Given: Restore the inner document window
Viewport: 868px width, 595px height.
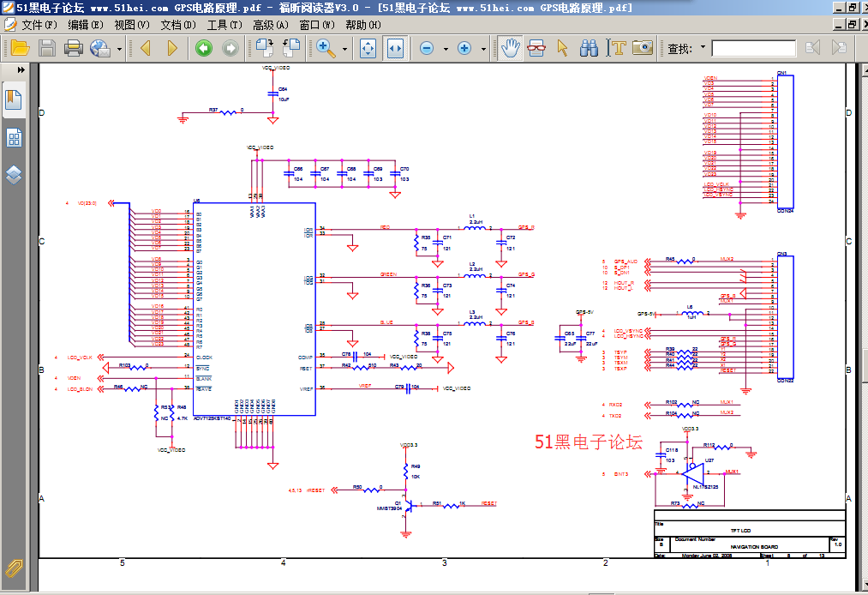Looking at the screenshot, I should coord(853,25).
